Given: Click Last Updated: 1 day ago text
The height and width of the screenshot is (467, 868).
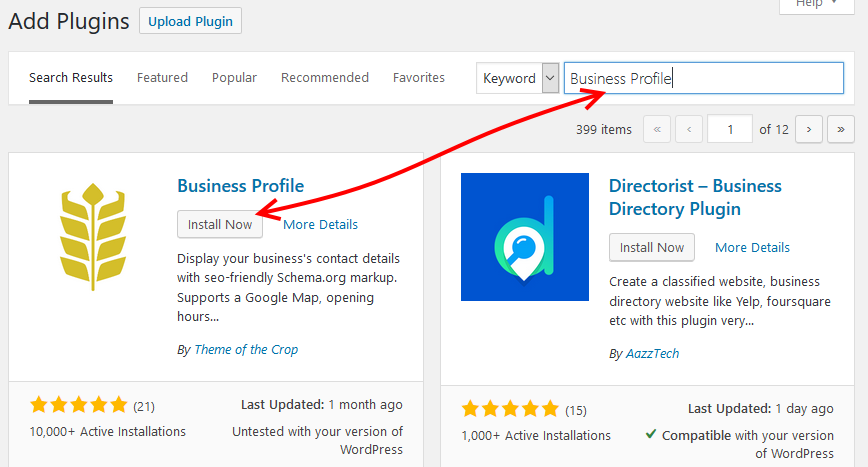Looking at the screenshot, I should [761, 409].
